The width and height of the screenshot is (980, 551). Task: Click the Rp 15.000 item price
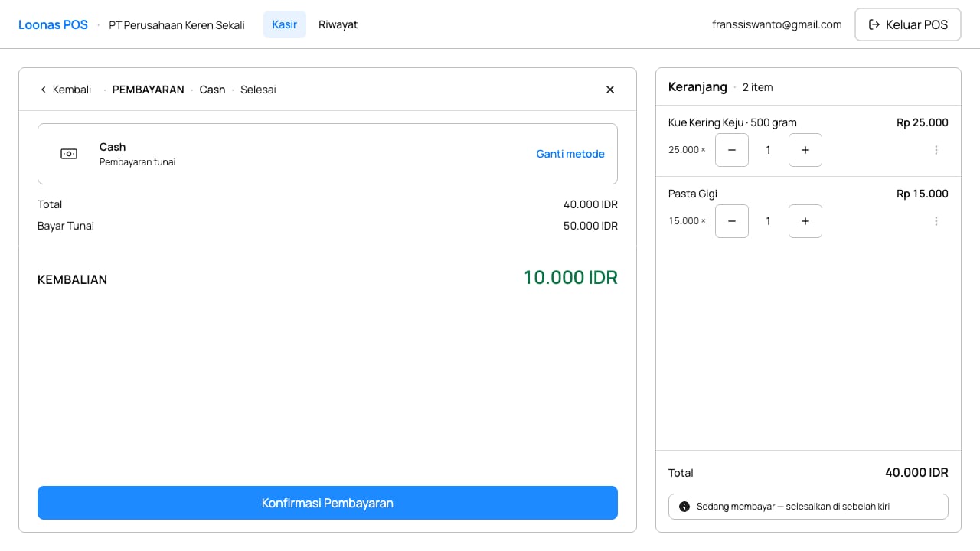pyautogui.click(x=923, y=194)
